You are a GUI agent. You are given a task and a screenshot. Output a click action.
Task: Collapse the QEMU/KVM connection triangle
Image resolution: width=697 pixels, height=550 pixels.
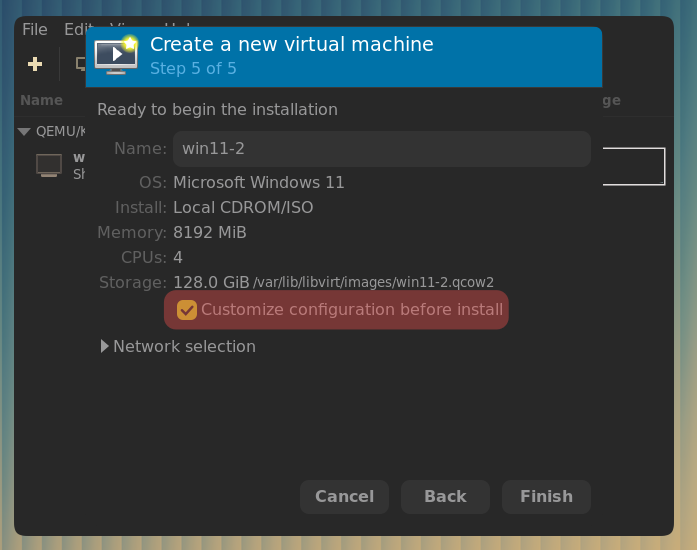click(24, 131)
